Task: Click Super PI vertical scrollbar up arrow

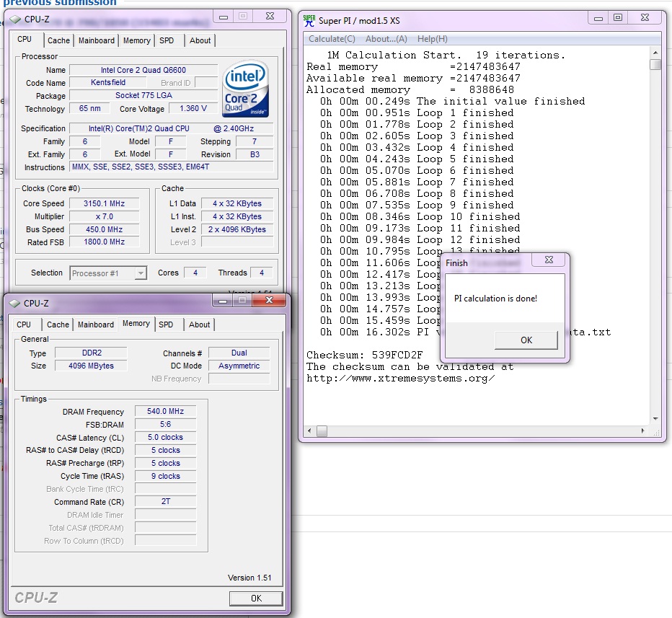Action: [655, 53]
